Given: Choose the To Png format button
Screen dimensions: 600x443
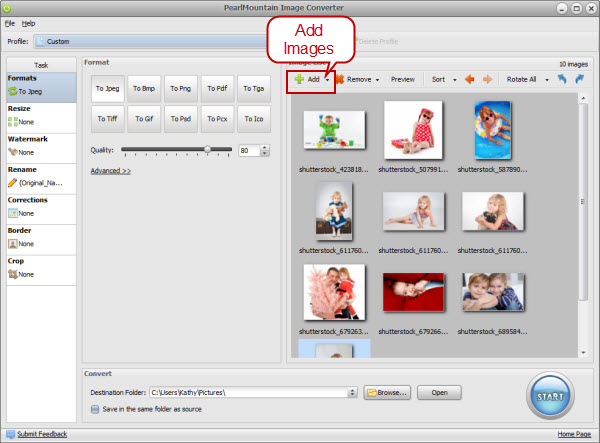Looking at the screenshot, I should coord(180,89).
